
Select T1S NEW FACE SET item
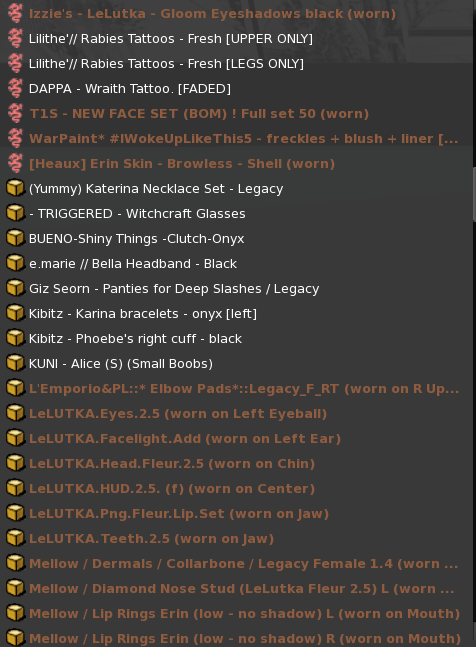236,113
